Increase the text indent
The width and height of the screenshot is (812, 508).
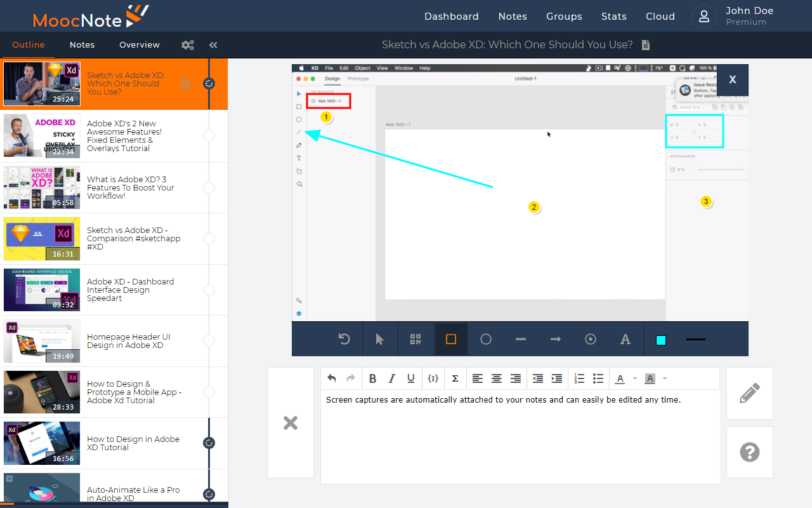click(557, 378)
